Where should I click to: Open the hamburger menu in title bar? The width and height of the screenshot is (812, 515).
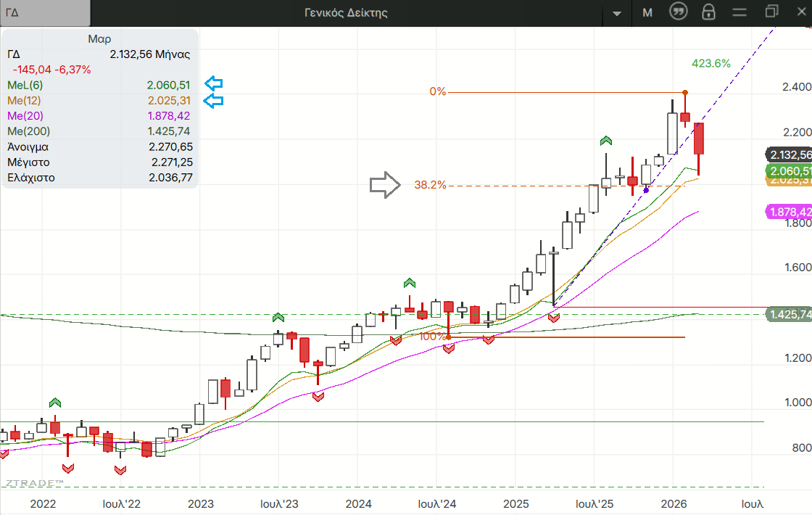(739, 12)
